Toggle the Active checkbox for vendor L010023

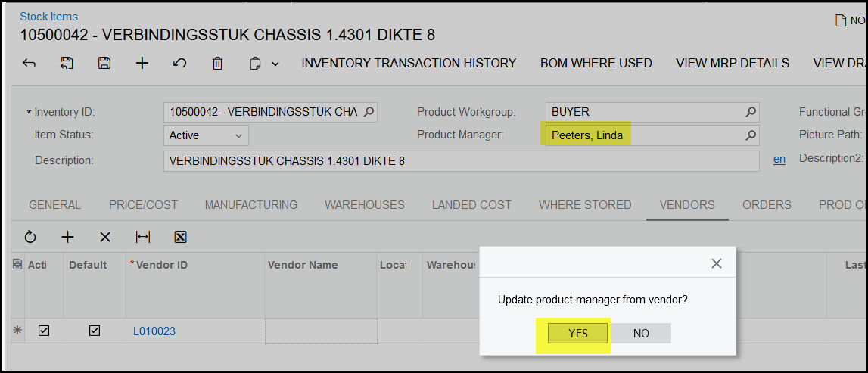tap(44, 331)
